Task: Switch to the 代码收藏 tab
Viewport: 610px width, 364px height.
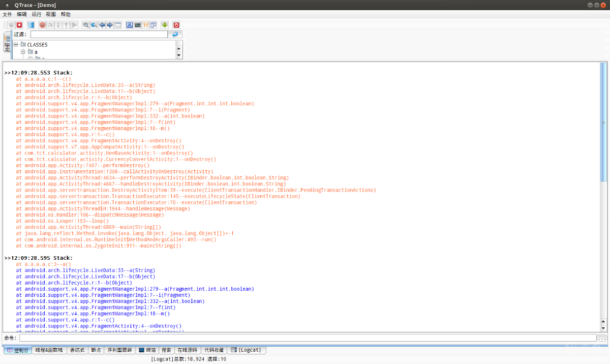Action: tap(213, 350)
